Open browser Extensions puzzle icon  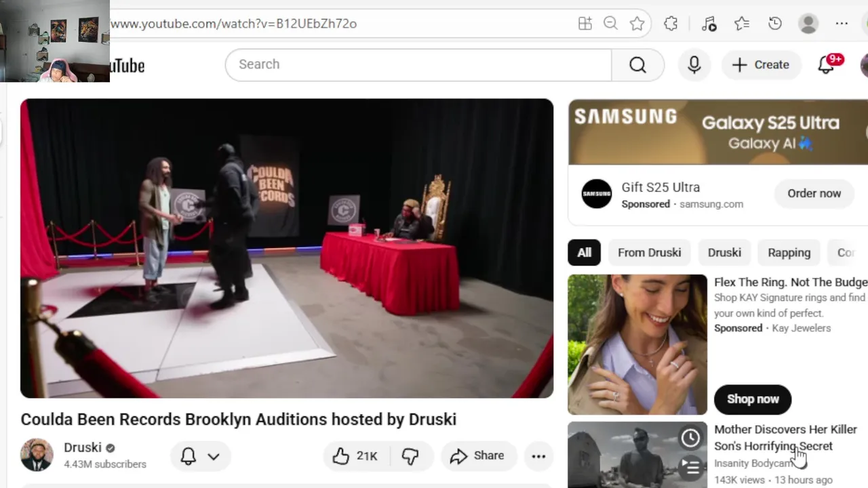[671, 24]
